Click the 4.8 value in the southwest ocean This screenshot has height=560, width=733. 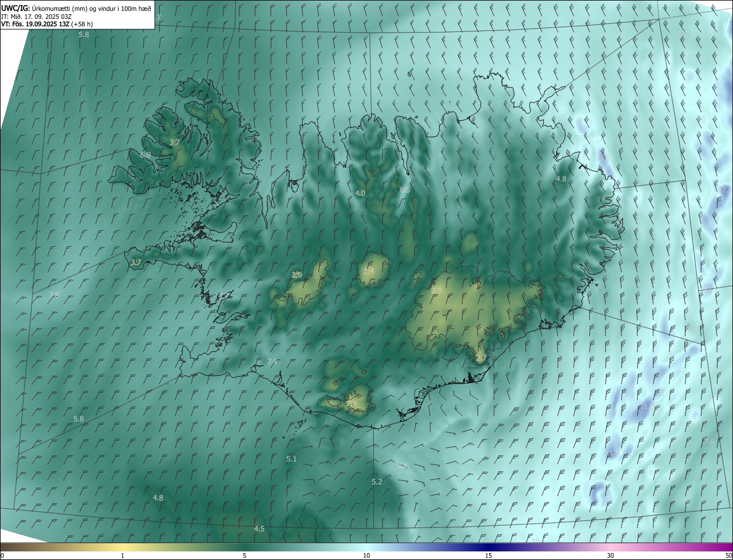158,498
